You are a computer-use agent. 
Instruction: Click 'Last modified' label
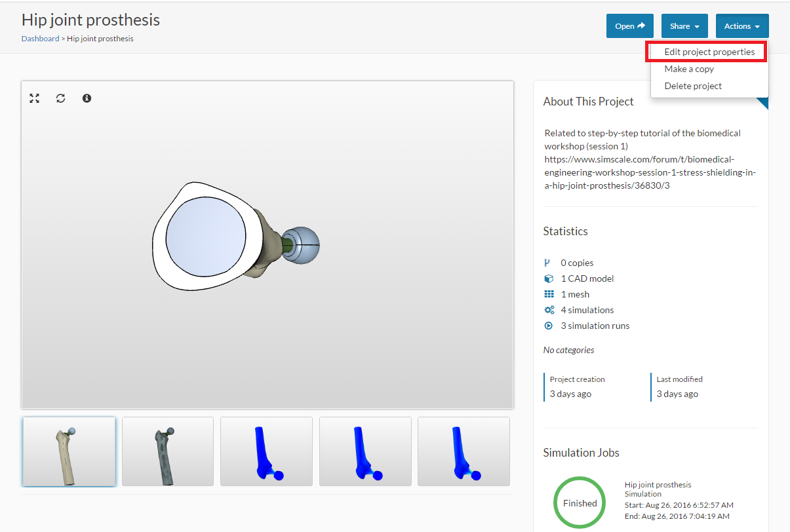click(x=680, y=379)
